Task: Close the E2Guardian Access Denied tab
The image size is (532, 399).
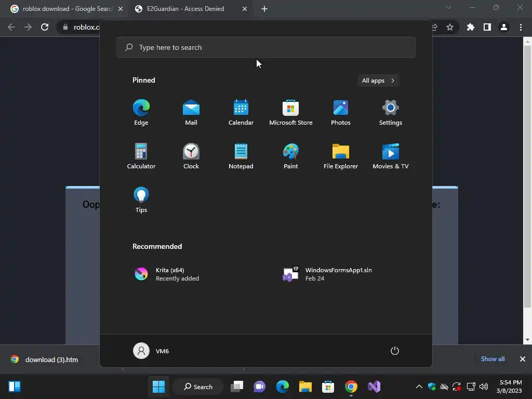Action: pyautogui.click(x=245, y=9)
